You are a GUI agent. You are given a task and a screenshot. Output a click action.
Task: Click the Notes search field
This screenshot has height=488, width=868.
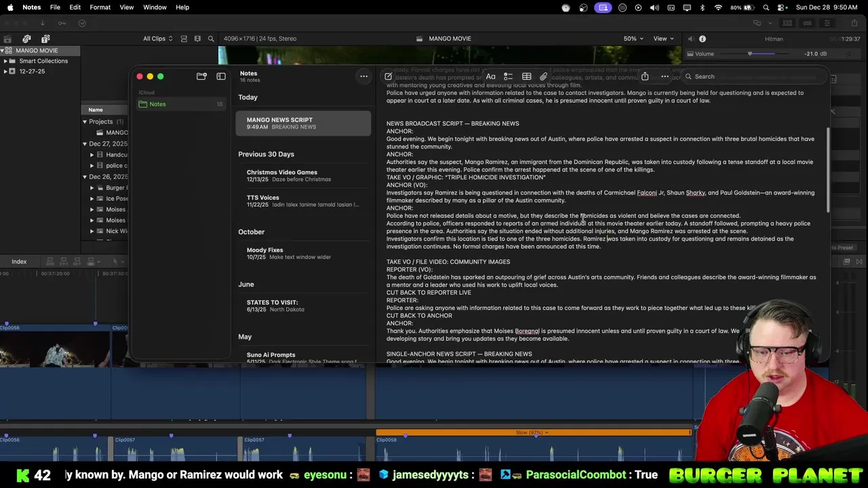(x=753, y=77)
